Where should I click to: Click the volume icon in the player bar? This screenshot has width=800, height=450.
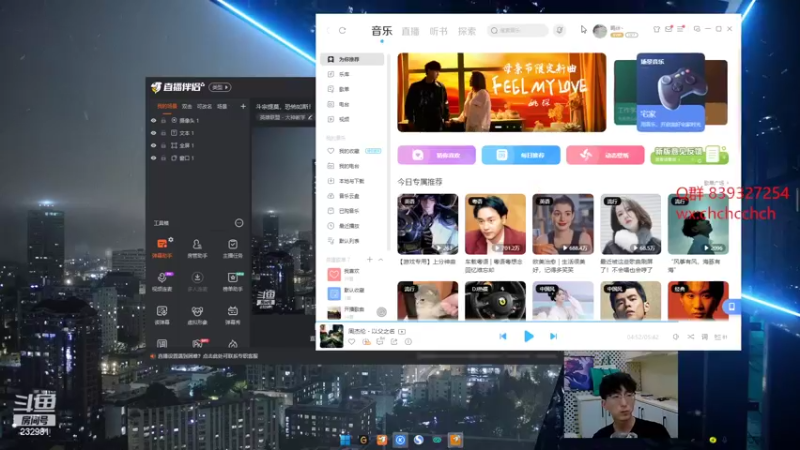tap(676, 337)
